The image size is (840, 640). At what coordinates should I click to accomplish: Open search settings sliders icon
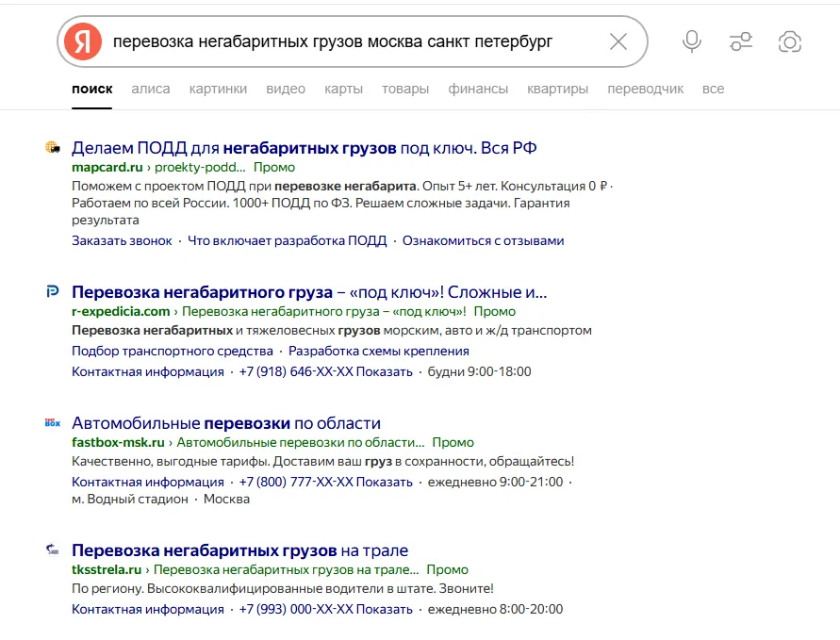click(x=741, y=41)
